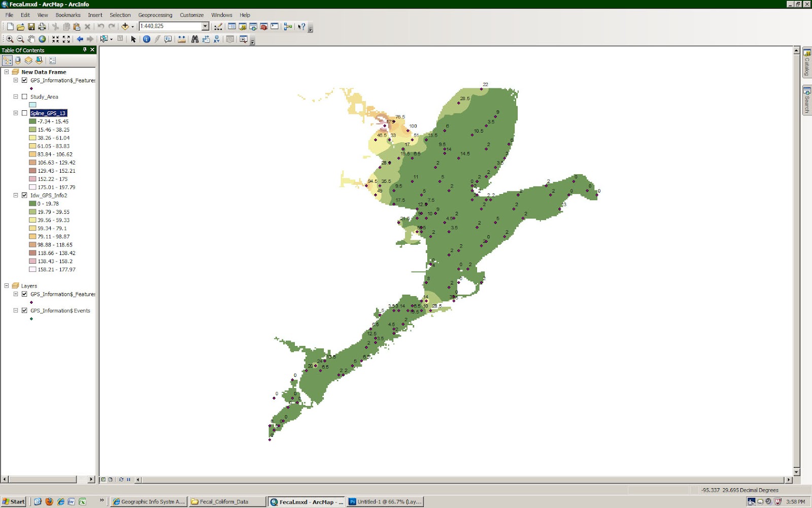This screenshot has height=508, width=812.
Task: Zoom to Full Extent with the globe icon
Action: click(x=42, y=39)
